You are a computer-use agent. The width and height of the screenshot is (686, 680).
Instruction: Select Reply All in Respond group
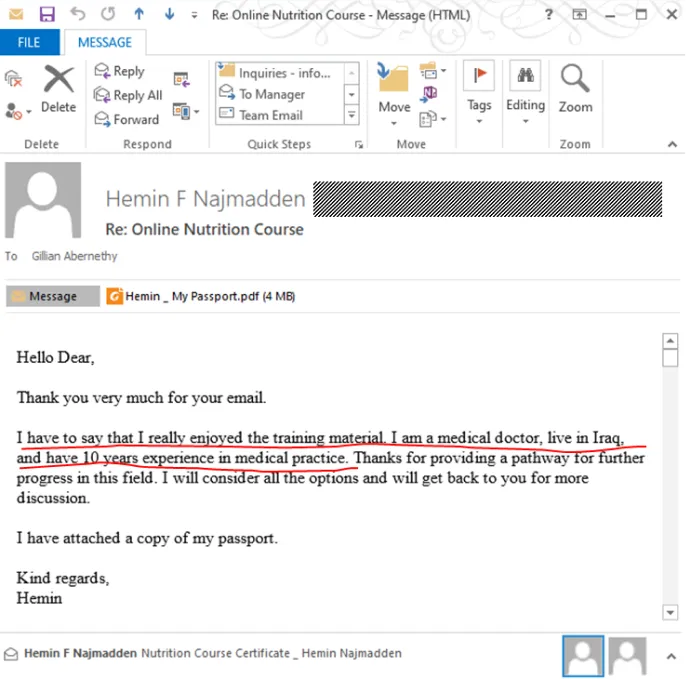pyautogui.click(x=128, y=95)
